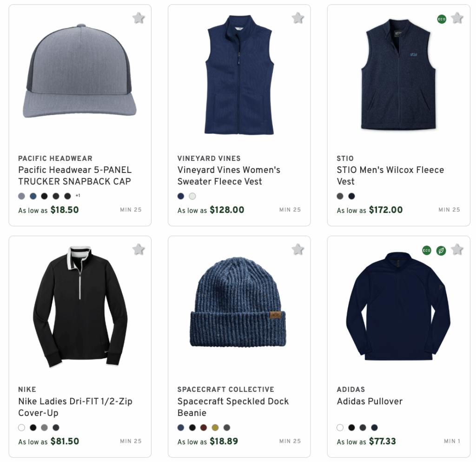Pick the yellow color for the dock beanie

(215, 428)
